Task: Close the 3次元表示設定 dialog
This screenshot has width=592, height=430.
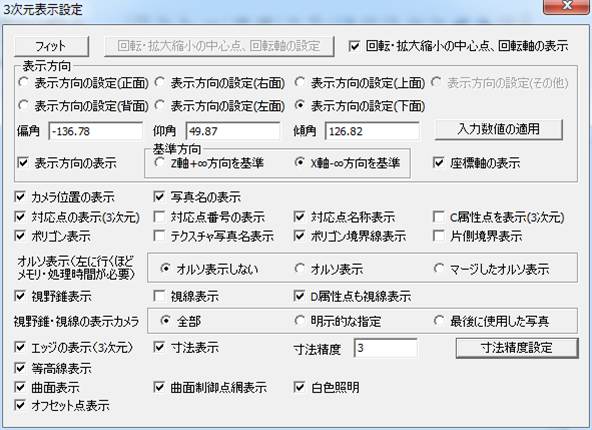Action: tap(566, 6)
